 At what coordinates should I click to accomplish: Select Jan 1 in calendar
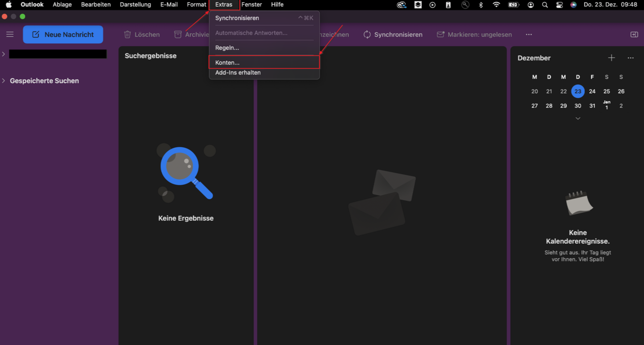(606, 105)
